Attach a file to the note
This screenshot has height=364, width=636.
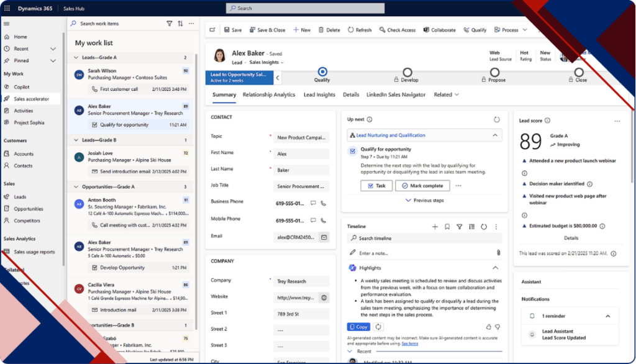498,251
